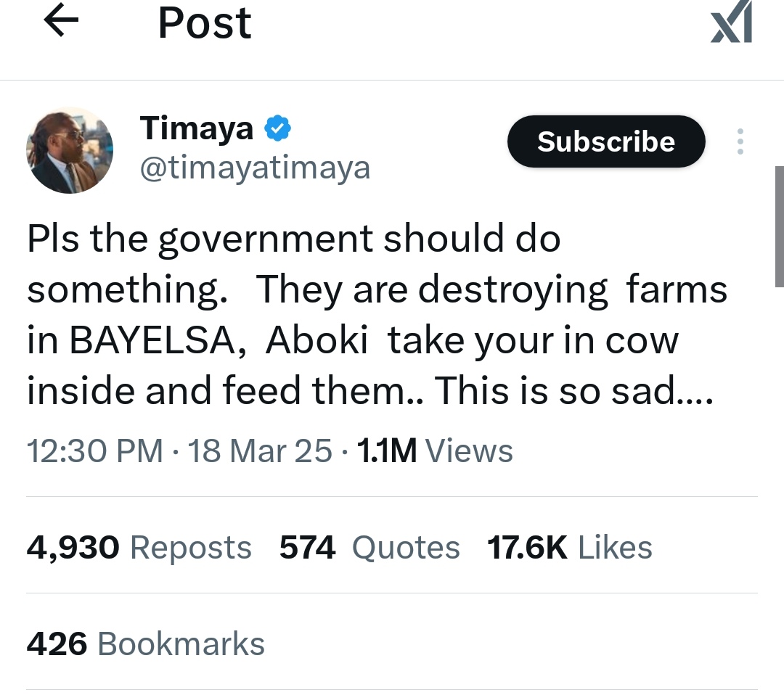Click the 12:30 PM post time

click(94, 451)
